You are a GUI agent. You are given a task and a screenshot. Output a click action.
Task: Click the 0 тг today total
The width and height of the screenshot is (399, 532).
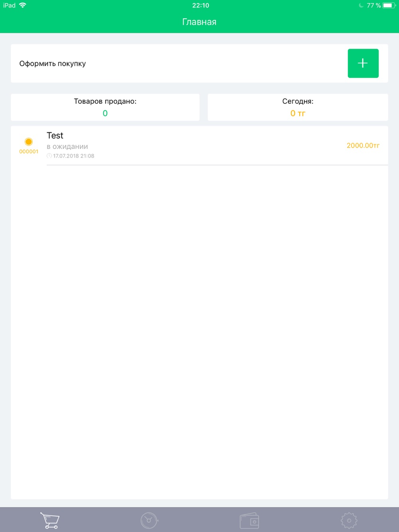click(298, 113)
